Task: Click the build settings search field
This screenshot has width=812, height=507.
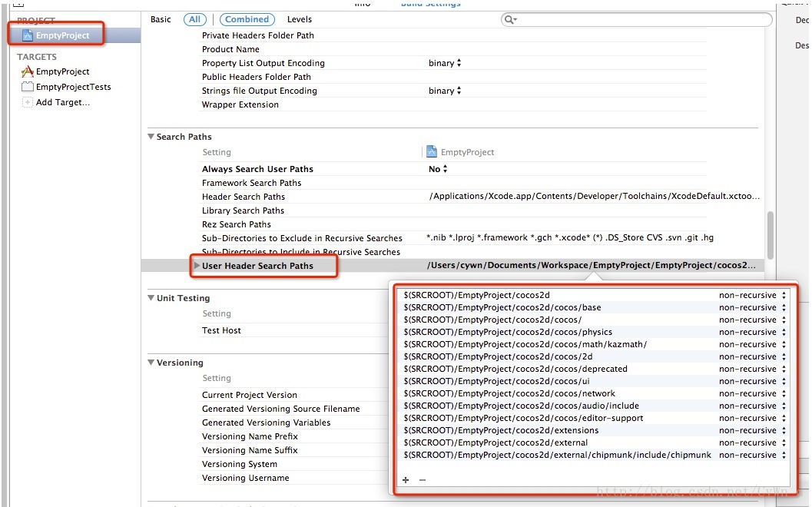Action: tap(636, 20)
